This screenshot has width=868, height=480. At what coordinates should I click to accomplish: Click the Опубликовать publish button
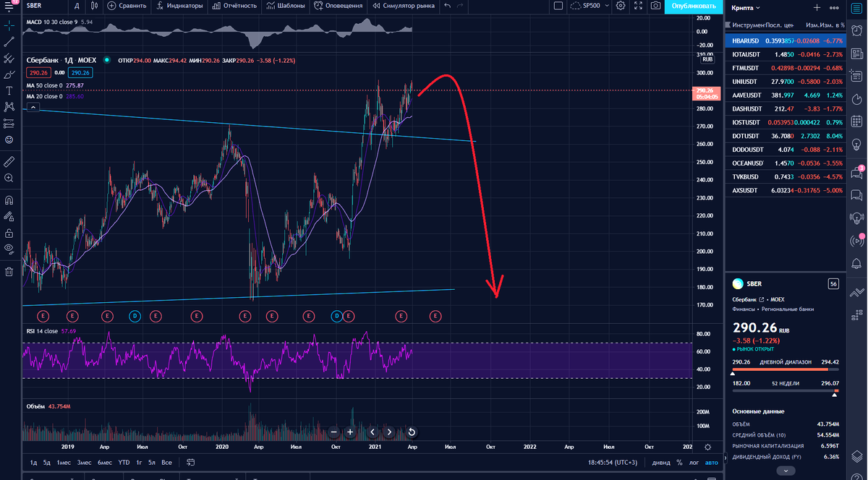[694, 6]
